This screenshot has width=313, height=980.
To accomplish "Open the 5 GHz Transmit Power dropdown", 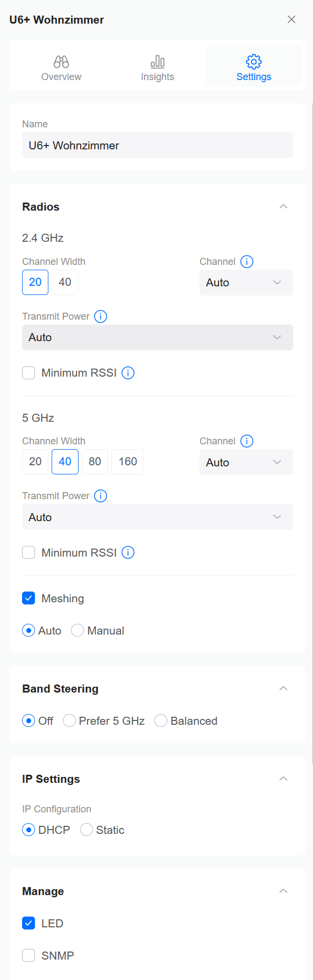I will (158, 517).
